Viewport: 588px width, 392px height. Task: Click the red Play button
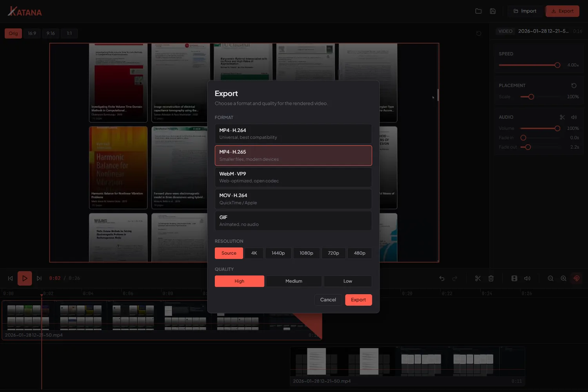coord(25,278)
